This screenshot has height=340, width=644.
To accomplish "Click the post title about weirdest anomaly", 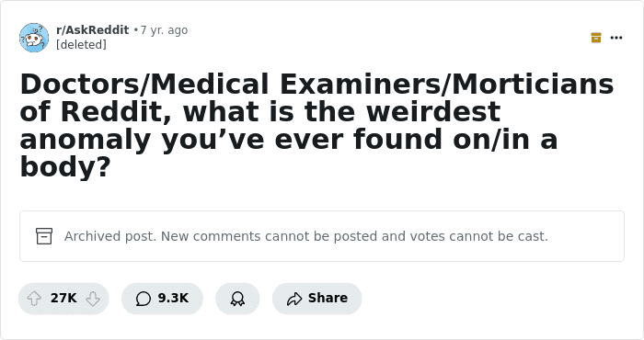I will pos(316,125).
